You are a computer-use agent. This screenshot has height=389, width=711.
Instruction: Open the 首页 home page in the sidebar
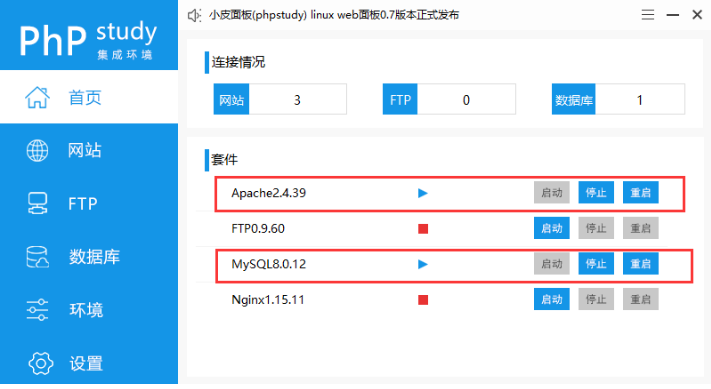89,97
